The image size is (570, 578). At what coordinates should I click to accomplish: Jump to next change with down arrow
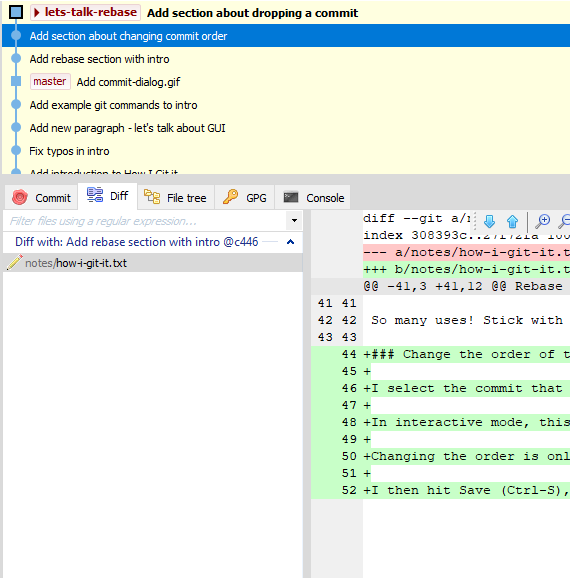489,221
